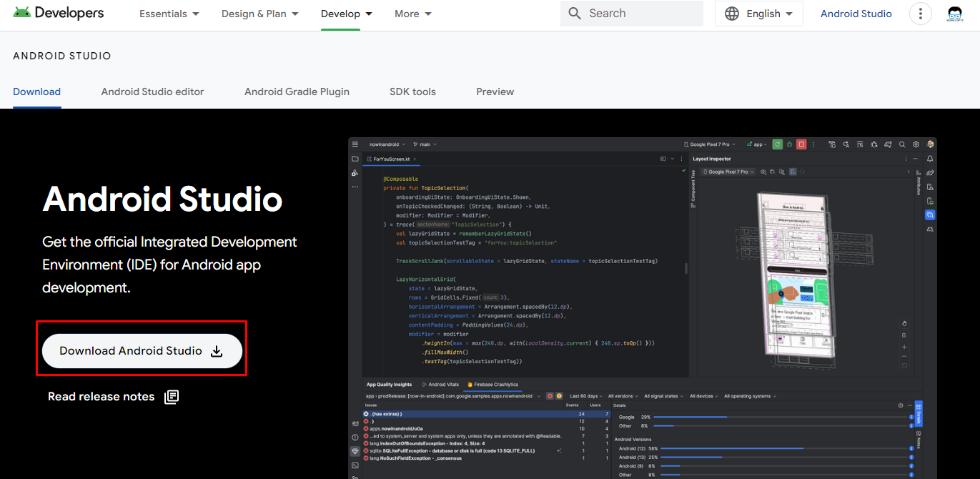The image size is (980, 479).
Task: Follow the Android Studio header link
Action: 856,14
